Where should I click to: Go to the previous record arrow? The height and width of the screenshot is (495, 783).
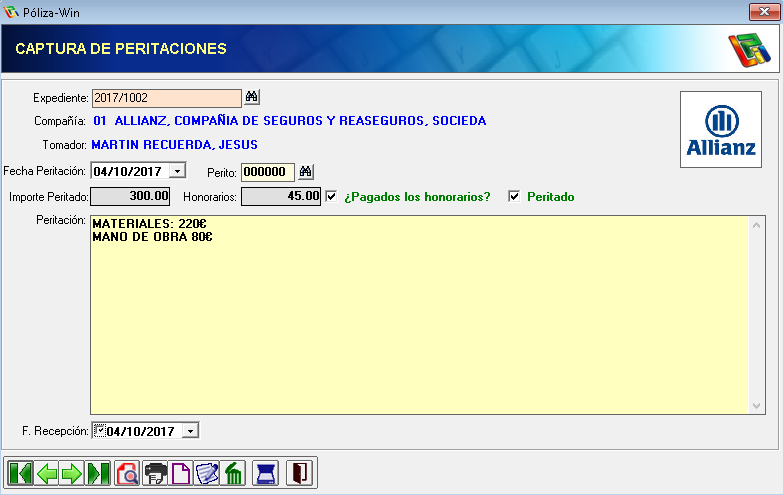tap(46, 473)
